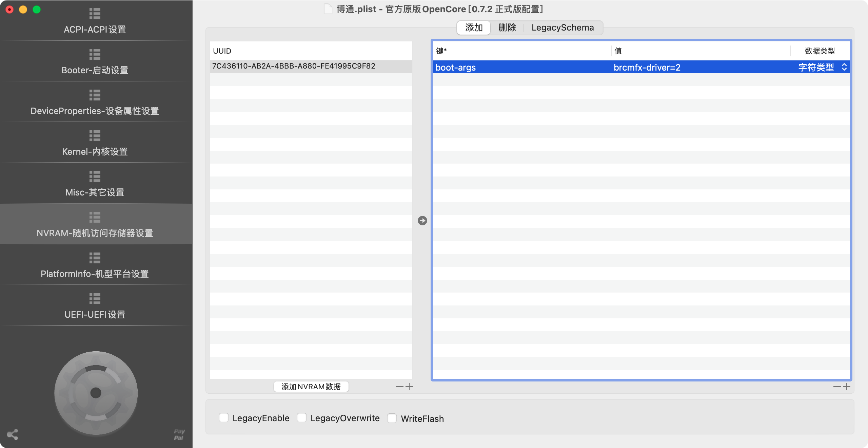The width and height of the screenshot is (868, 448).
Task: Click the right arrow between tables
Action: click(x=422, y=221)
